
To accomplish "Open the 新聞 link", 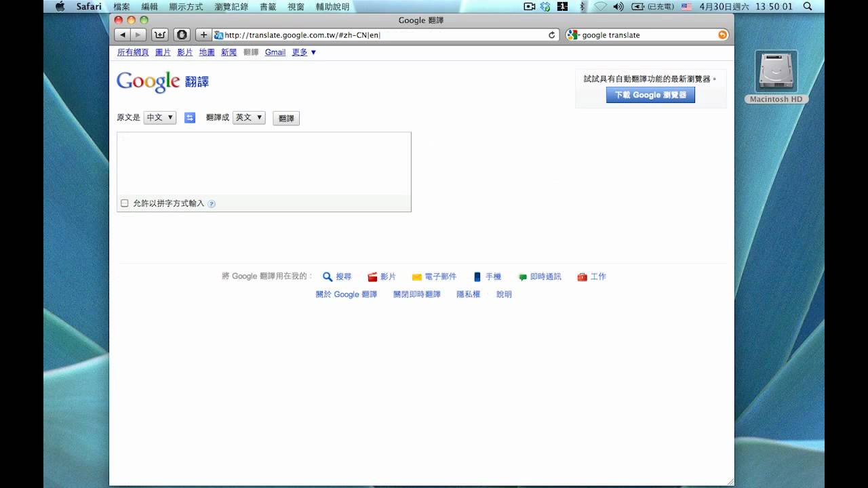I will coord(229,52).
